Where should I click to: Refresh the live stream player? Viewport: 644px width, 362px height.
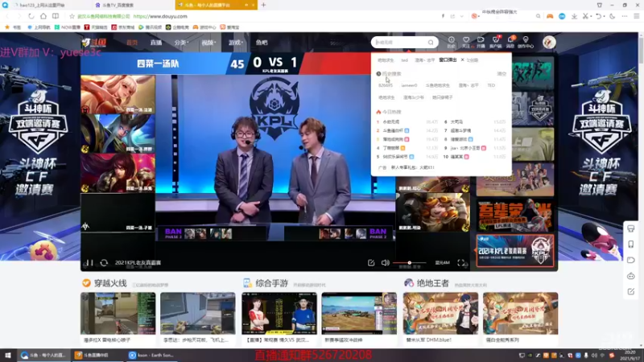(104, 263)
